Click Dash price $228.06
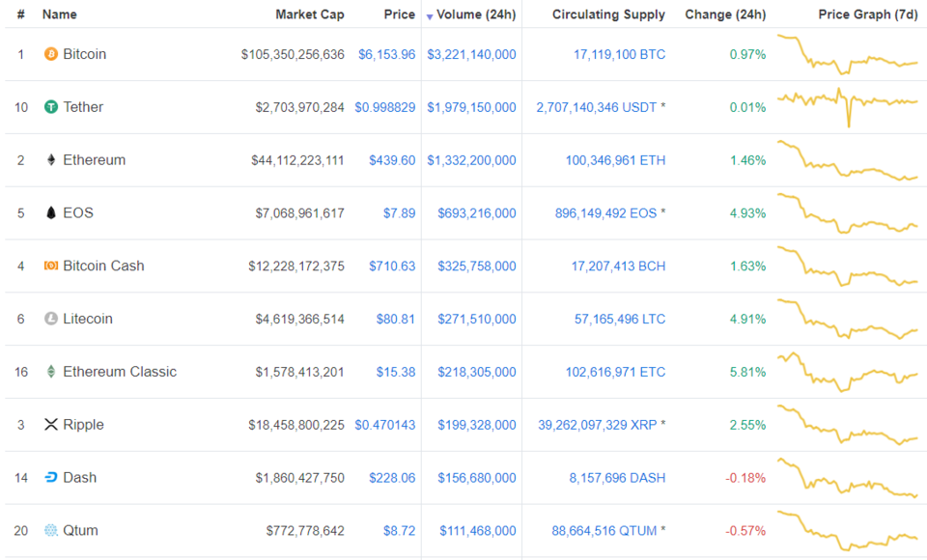This screenshot has height=560, width=927. (392, 477)
